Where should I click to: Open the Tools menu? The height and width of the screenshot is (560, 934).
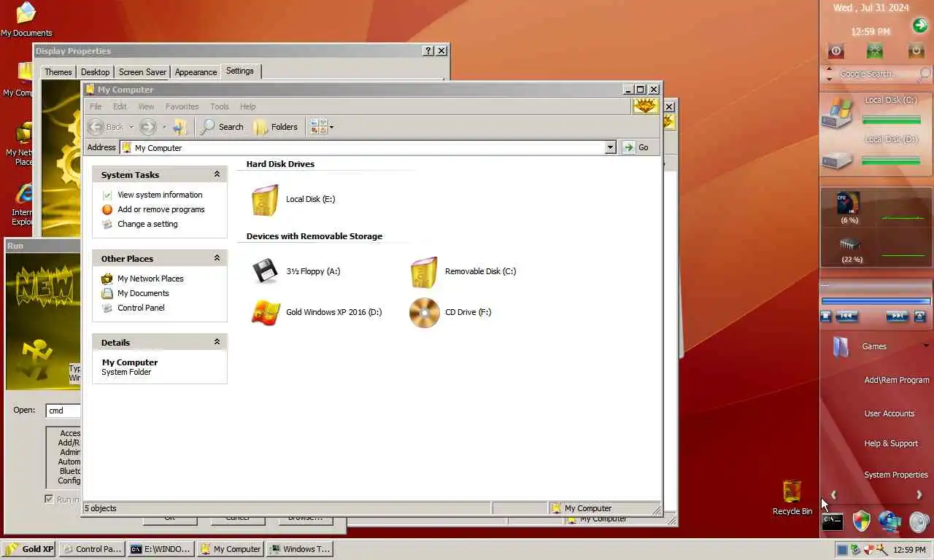[220, 106]
